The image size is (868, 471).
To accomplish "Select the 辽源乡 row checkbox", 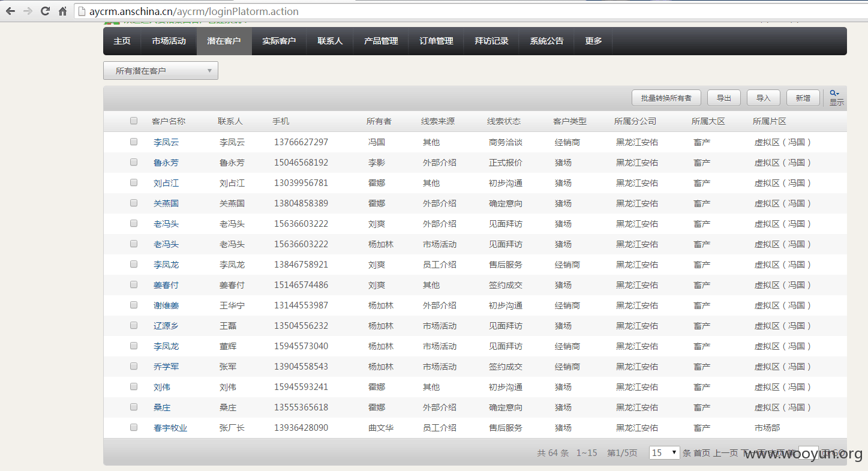I will (134, 325).
